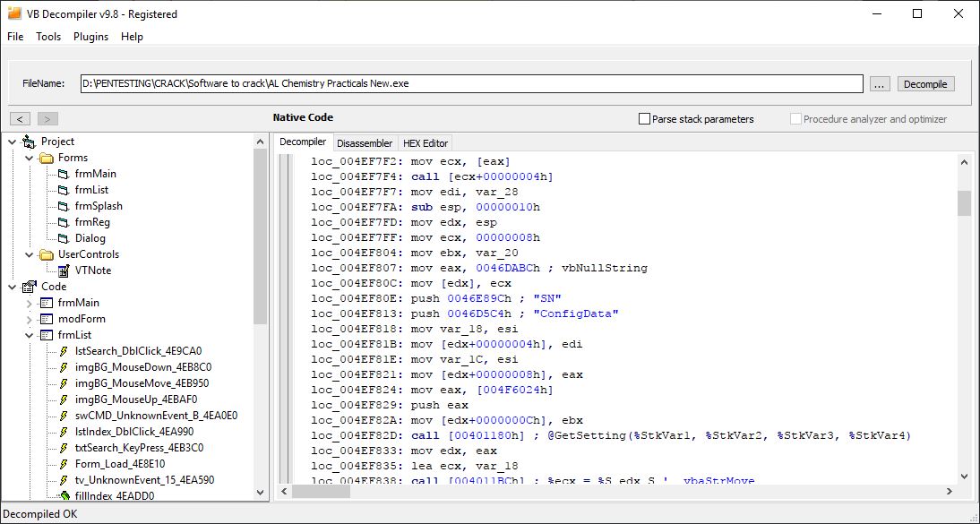Switch to the HEX Editor tab
This screenshot has height=524, width=980.
tap(425, 143)
